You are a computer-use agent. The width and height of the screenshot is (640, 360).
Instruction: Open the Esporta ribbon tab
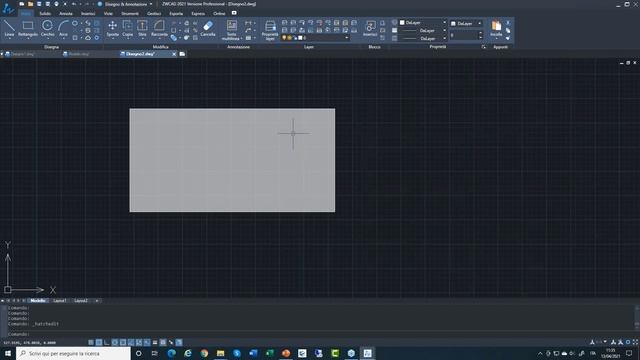[176, 13]
